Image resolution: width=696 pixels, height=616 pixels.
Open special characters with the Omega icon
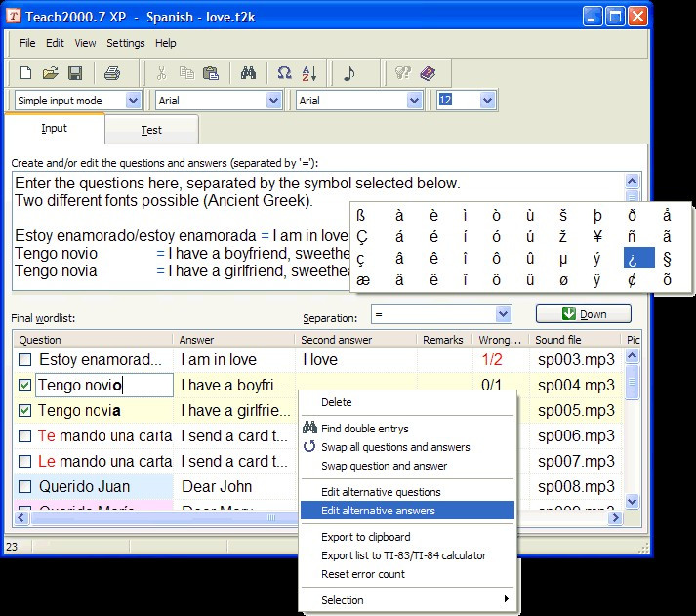284,73
